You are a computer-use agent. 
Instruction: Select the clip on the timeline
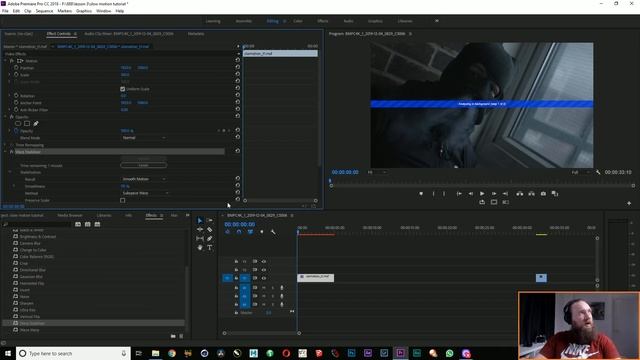[316, 278]
